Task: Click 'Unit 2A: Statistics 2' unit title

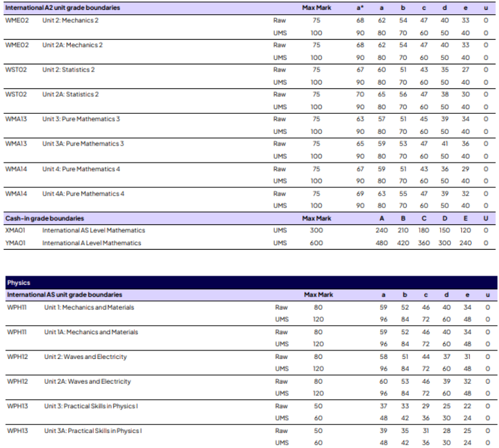Action: [x=70, y=94]
